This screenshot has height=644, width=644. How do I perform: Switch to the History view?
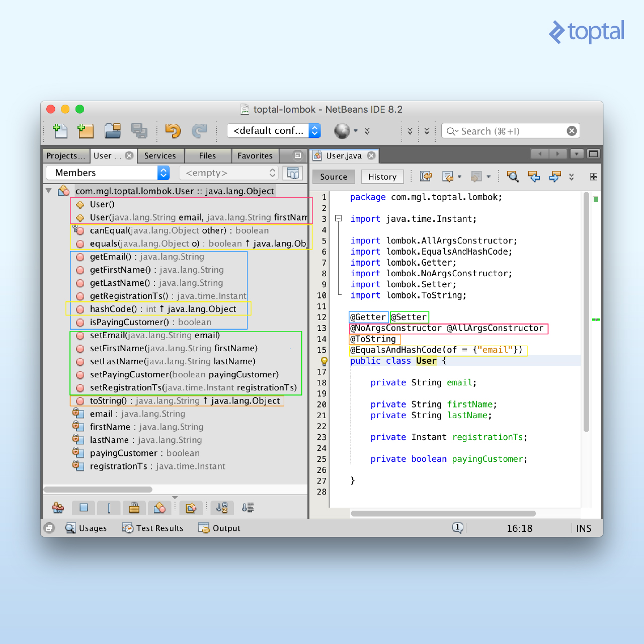pyautogui.click(x=382, y=177)
